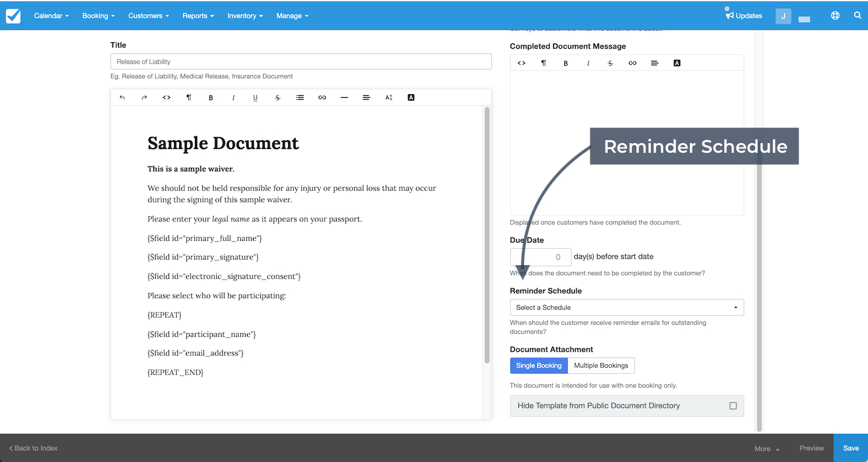Click the primary_signature field tag line
The image size is (868, 462).
coord(203,257)
